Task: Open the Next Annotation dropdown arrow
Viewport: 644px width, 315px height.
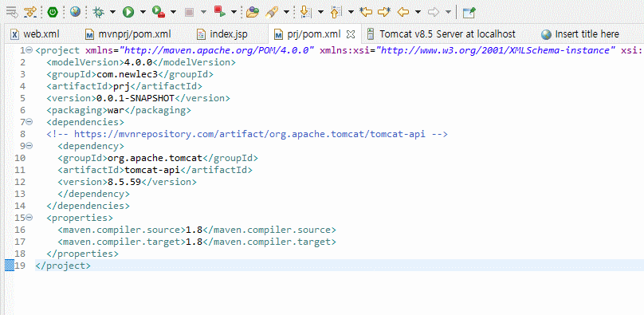Action: [320, 12]
